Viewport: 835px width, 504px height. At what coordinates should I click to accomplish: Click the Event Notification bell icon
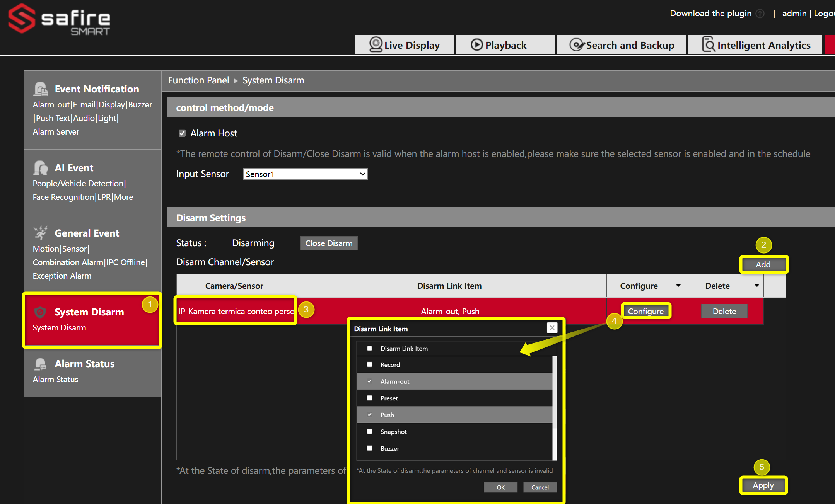pos(41,88)
